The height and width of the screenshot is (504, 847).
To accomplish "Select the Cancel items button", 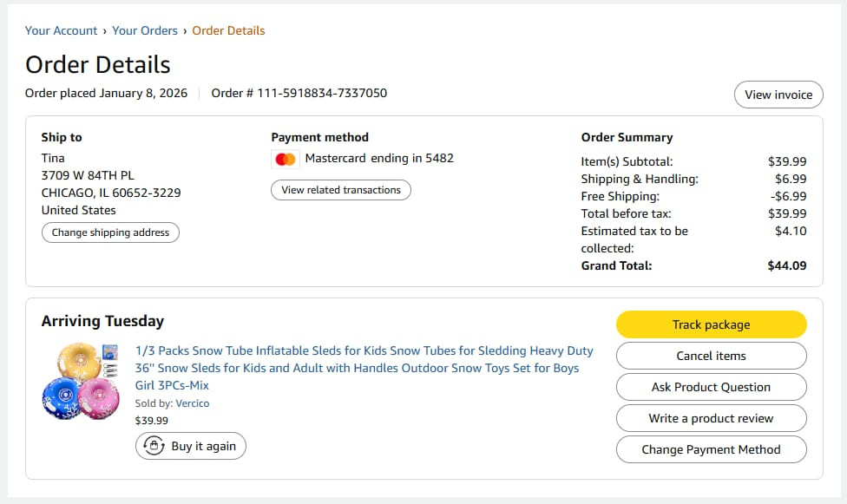I will 711,356.
